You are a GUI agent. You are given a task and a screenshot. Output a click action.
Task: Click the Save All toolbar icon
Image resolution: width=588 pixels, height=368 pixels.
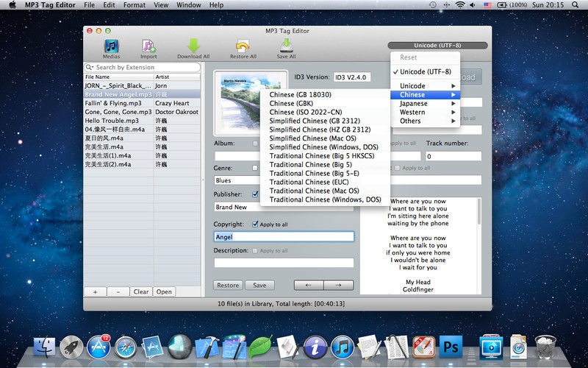[286, 46]
